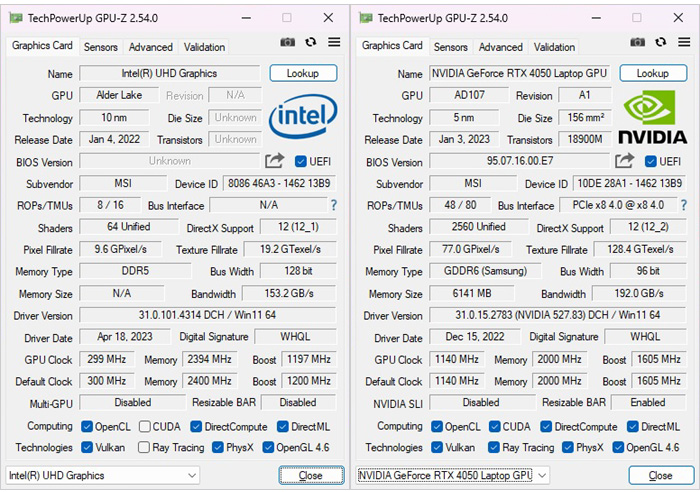This screenshot has width=700, height=492.
Task: Open the hamburger menu in Intel GPU-Z window
Action: click(334, 42)
